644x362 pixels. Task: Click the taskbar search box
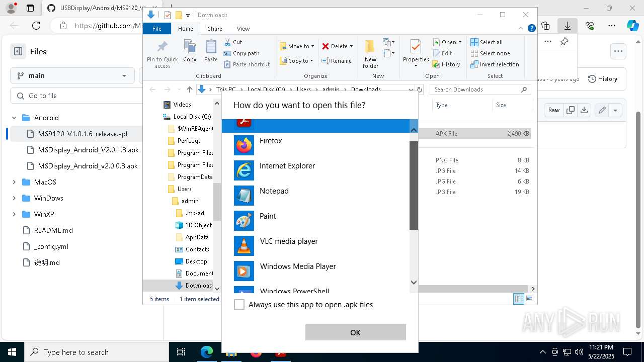[97, 352]
